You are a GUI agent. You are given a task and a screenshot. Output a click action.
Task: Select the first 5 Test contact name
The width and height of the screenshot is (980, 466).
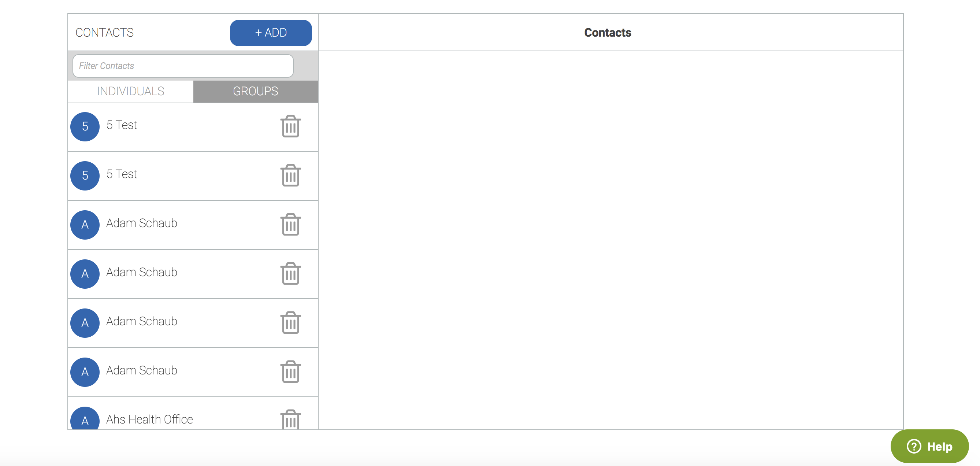coord(122,125)
